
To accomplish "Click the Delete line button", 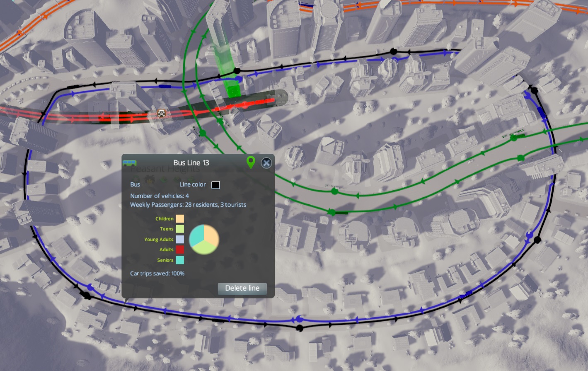I will 242,289.
